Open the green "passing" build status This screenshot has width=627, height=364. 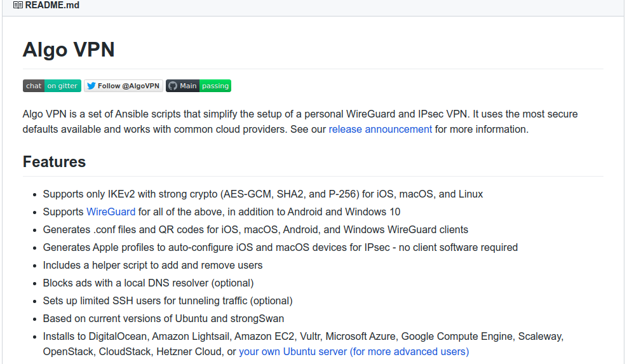tap(215, 86)
